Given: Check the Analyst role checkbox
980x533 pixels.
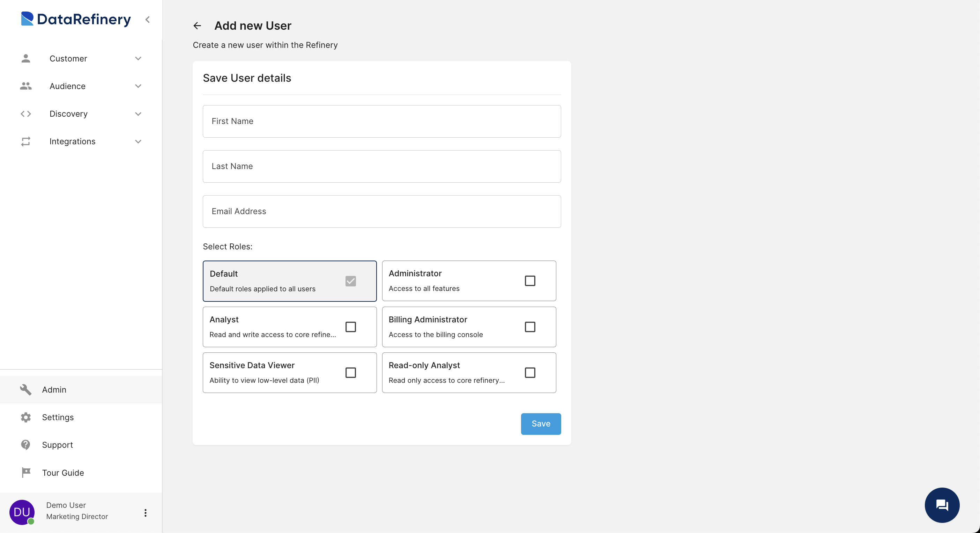Looking at the screenshot, I should [x=350, y=327].
